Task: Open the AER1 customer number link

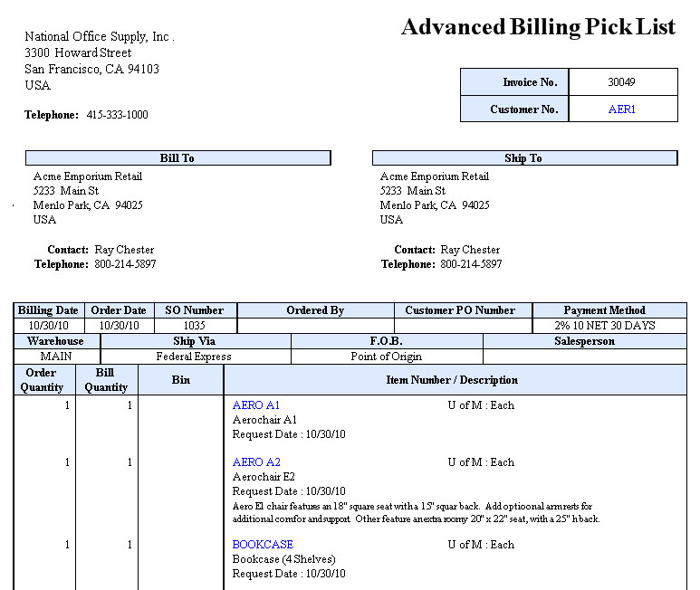Action: [x=621, y=109]
